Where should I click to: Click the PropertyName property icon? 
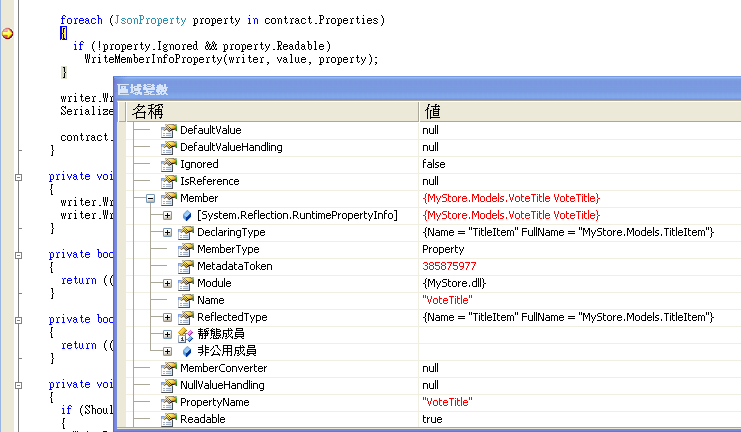(169, 403)
